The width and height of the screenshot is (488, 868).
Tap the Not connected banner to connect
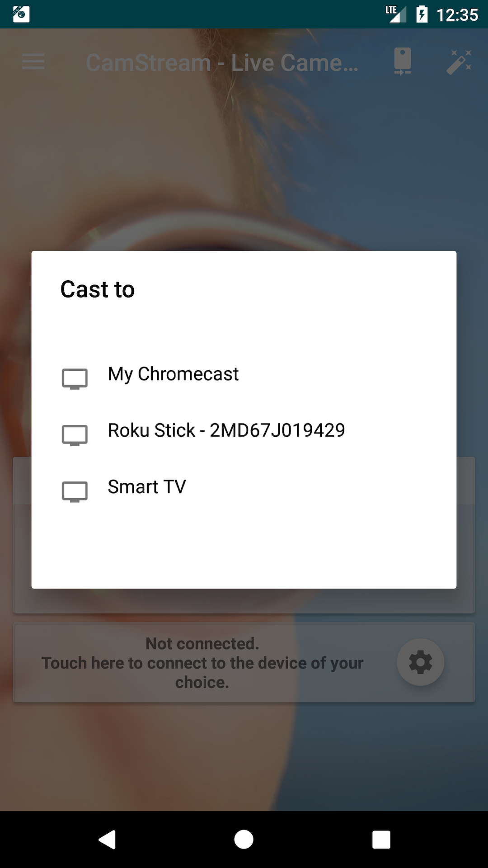(x=202, y=662)
